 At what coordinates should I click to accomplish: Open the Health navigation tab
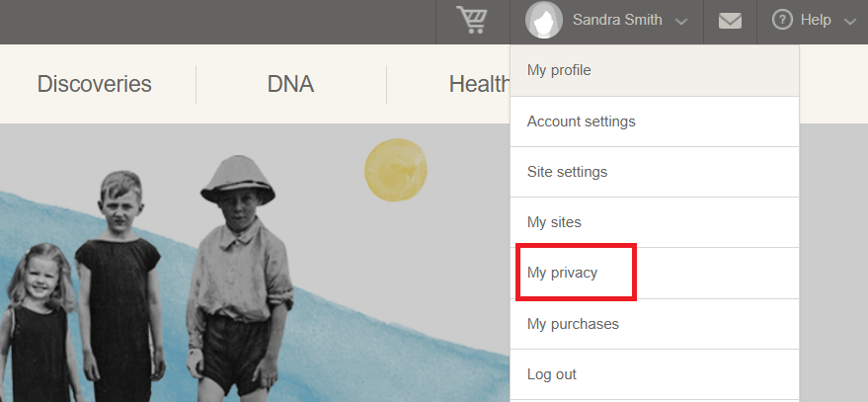click(x=479, y=84)
